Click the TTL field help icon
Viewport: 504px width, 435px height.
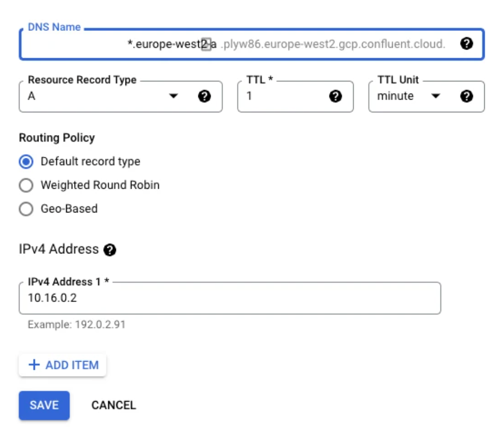tap(335, 96)
